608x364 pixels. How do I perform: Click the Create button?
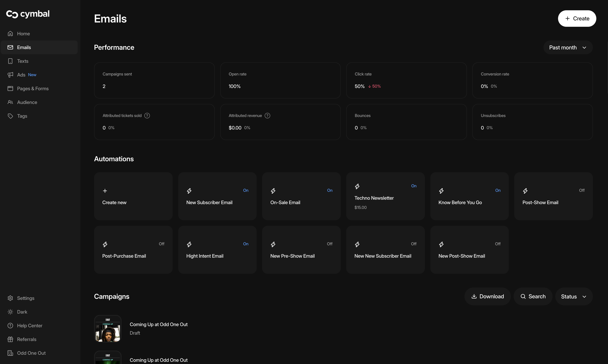click(x=577, y=19)
